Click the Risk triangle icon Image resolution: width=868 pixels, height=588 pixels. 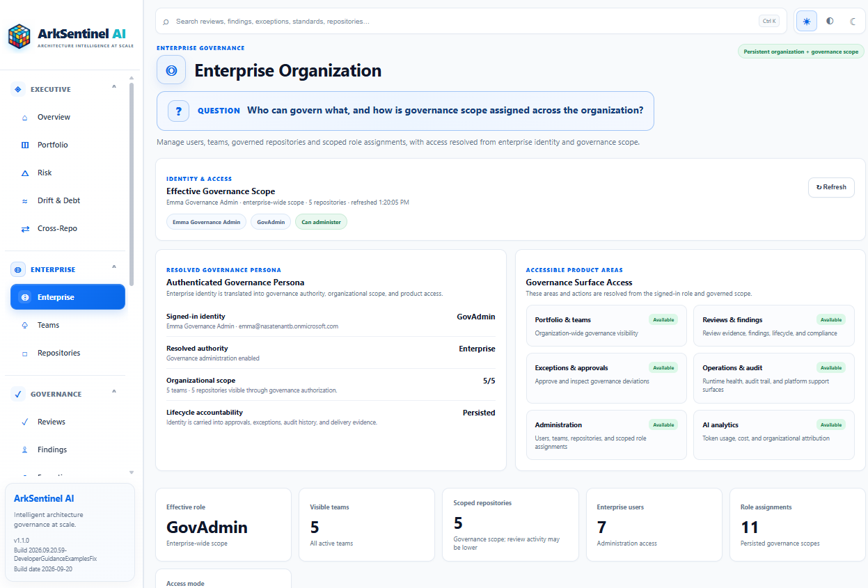coord(25,173)
